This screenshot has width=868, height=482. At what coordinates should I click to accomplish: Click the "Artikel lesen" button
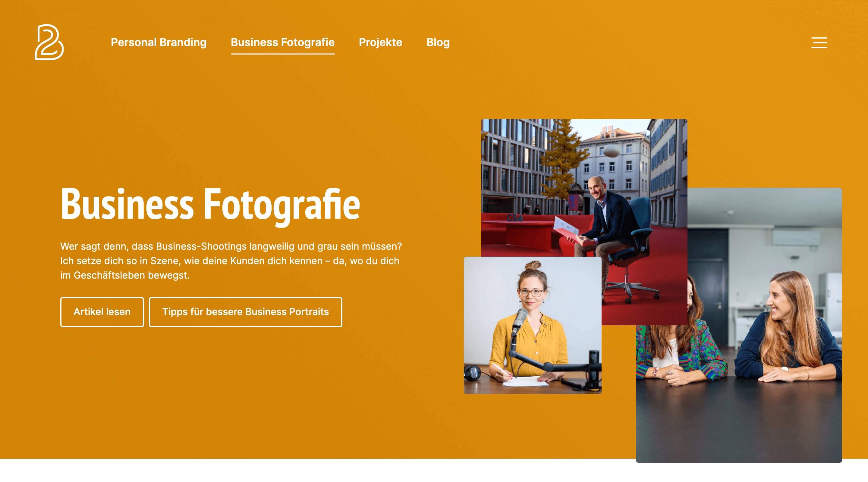pyautogui.click(x=102, y=311)
